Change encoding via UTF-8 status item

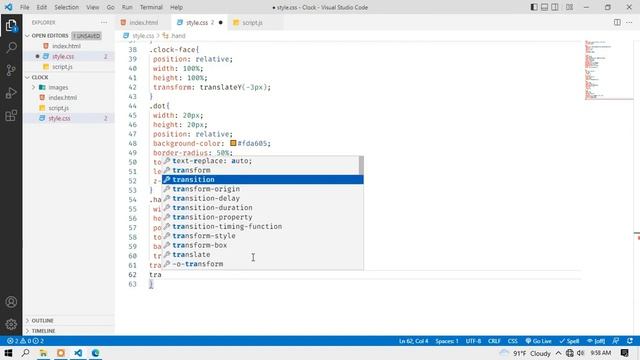473,341
